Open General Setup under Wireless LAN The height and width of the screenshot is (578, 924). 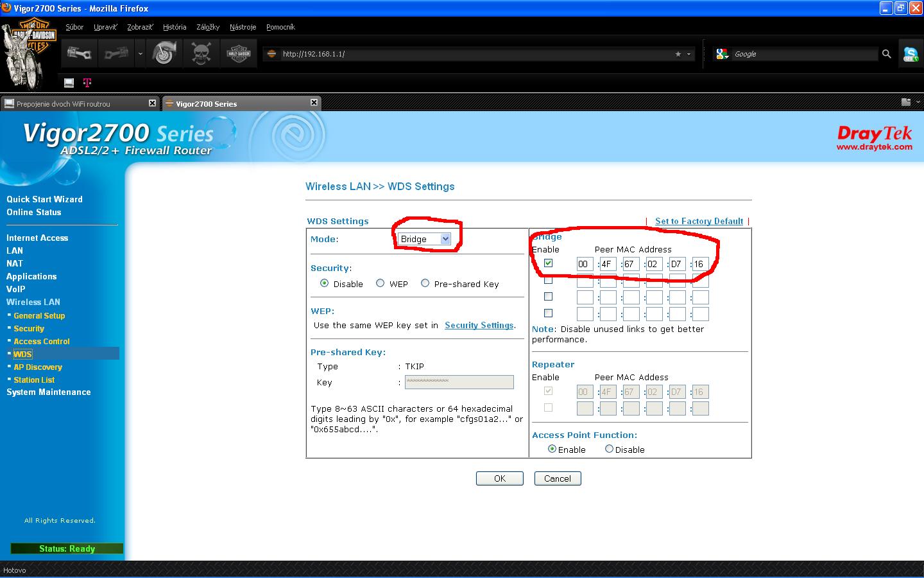(x=39, y=315)
